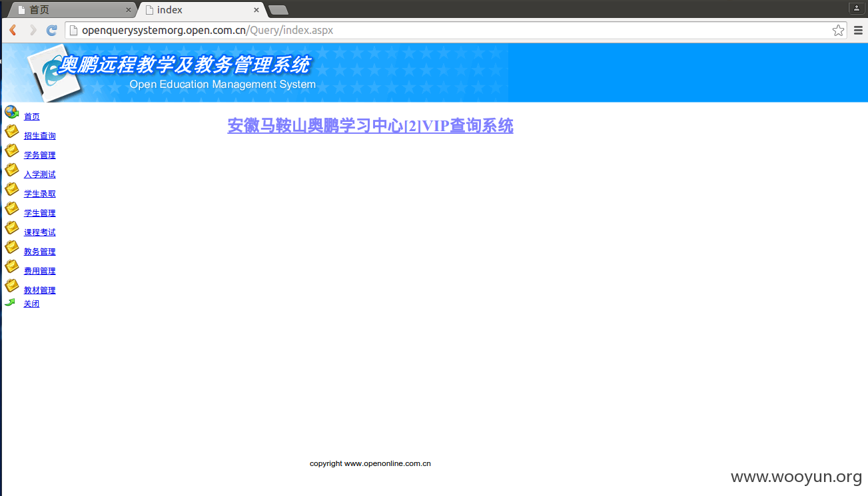Open the 入学测试 link
The height and width of the screenshot is (496, 868).
[40, 174]
